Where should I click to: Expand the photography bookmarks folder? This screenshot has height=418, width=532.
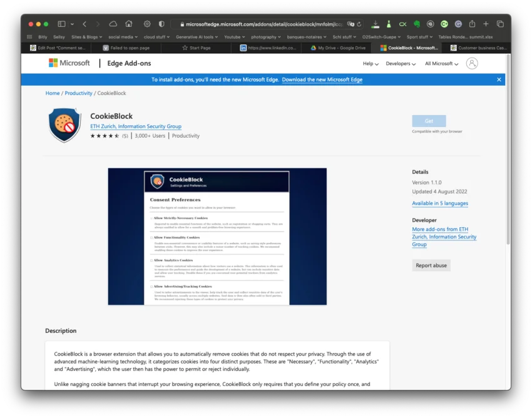pos(265,37)
